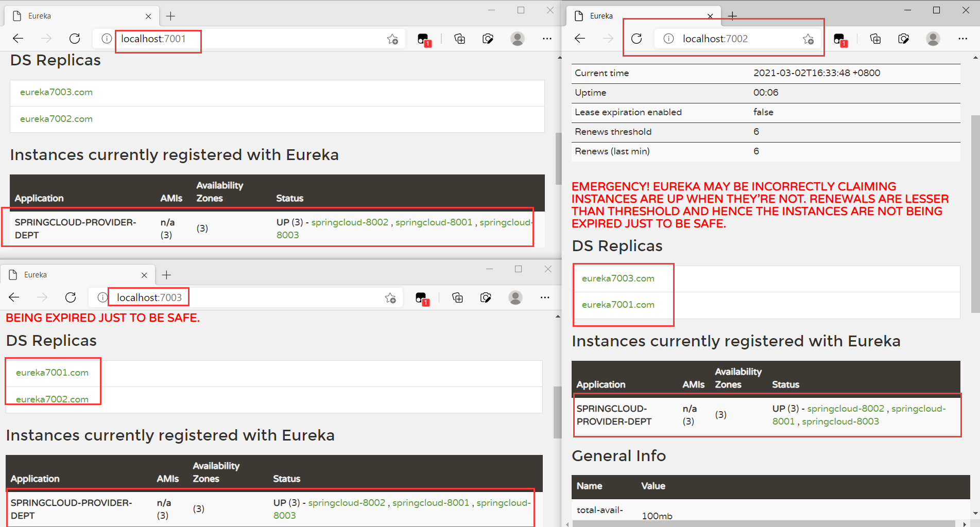Add localhost:7002 page to favorites

pyautogui.click(x=808, y=39)
